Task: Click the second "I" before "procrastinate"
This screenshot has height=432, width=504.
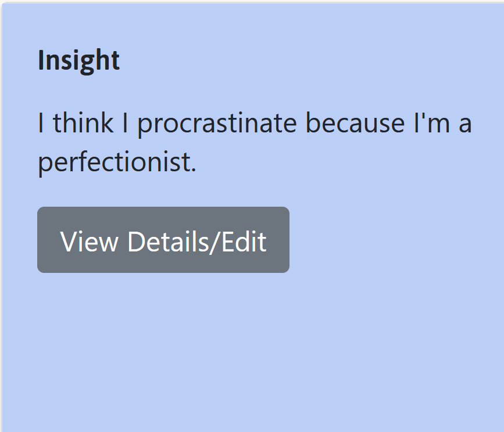Action: pos(126,123)
